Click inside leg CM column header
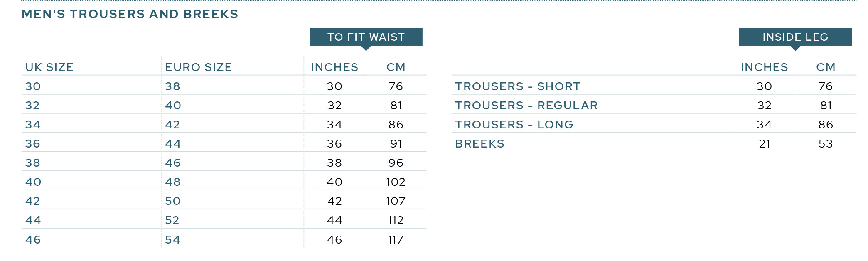Screen dimensions: 868x261 826,67
